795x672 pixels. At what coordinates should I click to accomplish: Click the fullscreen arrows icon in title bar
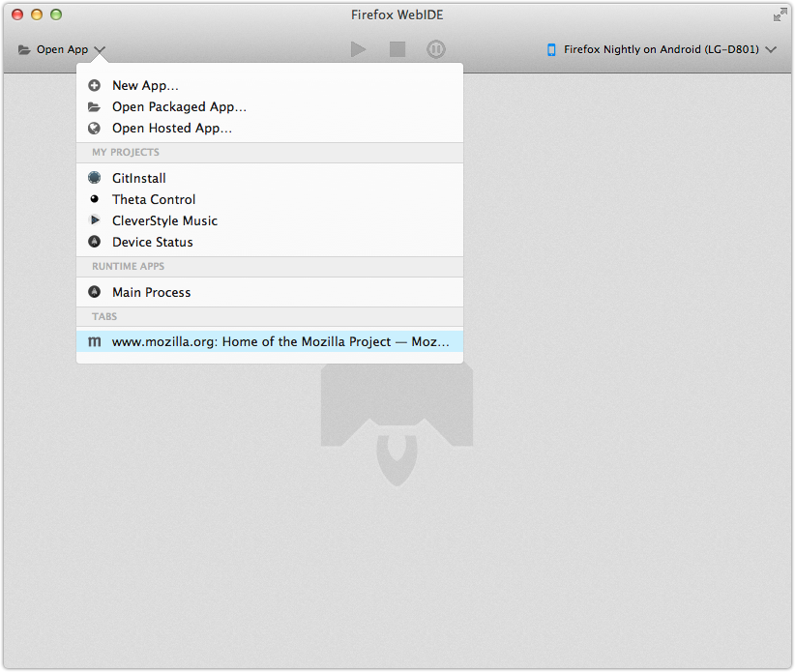tap(780, 15)
